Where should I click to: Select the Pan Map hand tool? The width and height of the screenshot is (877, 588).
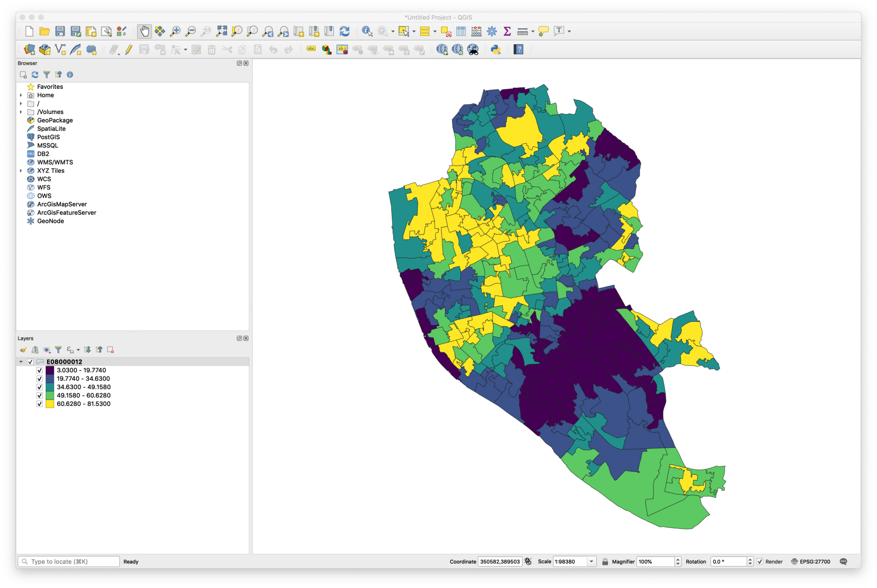pyautogui.click(x=144, y=31)
